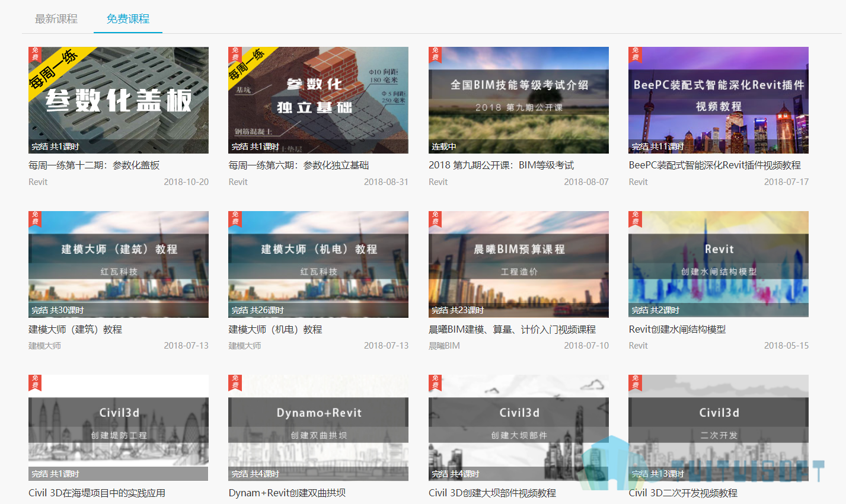This screenshot has width=846, height=504.
Task: Click the Revit category under 参数化盖板 course
Action: [x=38, y=182]
